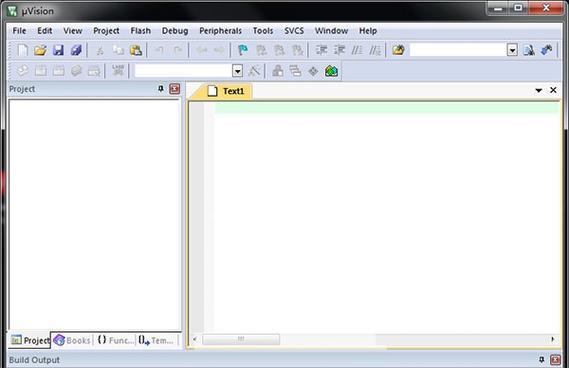The height and width of the screenshot is (368, 569).
Task: Switch to the Books tab
Action: point(72,340)
